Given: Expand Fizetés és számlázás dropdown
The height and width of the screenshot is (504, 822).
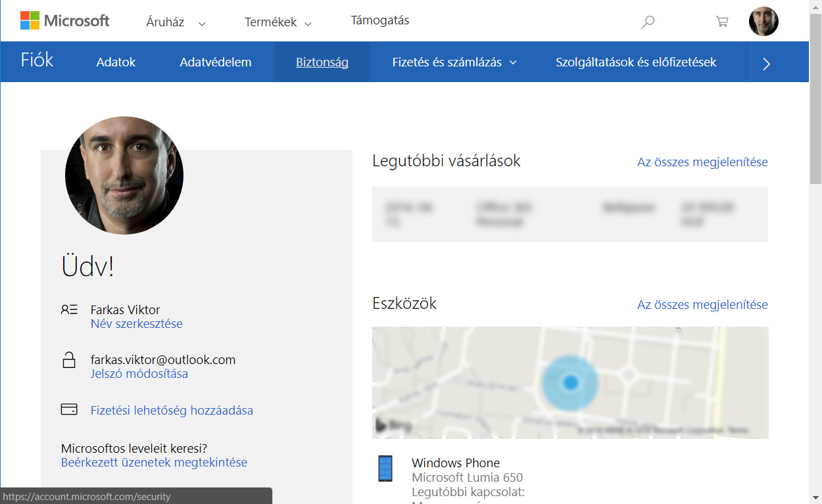Looking at the screenshot, I should [x=454, y=62].
